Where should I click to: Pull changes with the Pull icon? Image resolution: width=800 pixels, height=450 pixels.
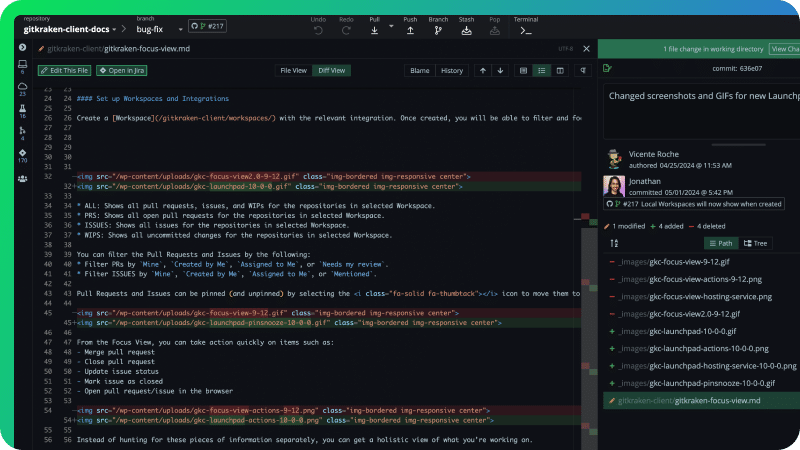[374, 31]
